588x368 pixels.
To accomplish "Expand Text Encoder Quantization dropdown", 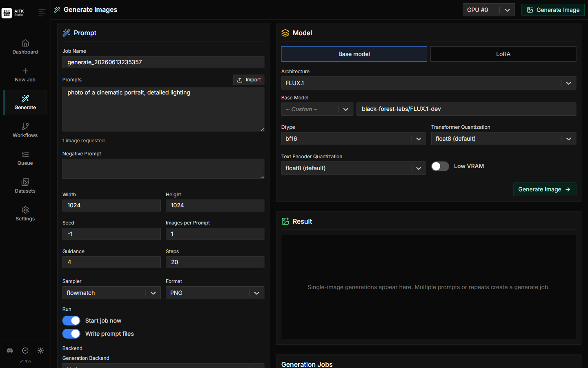I will (354, 168).
